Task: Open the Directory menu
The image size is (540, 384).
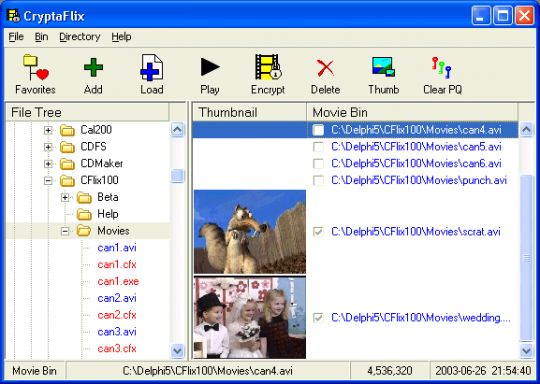Action: pyautogui.click(x=80, y=37)
